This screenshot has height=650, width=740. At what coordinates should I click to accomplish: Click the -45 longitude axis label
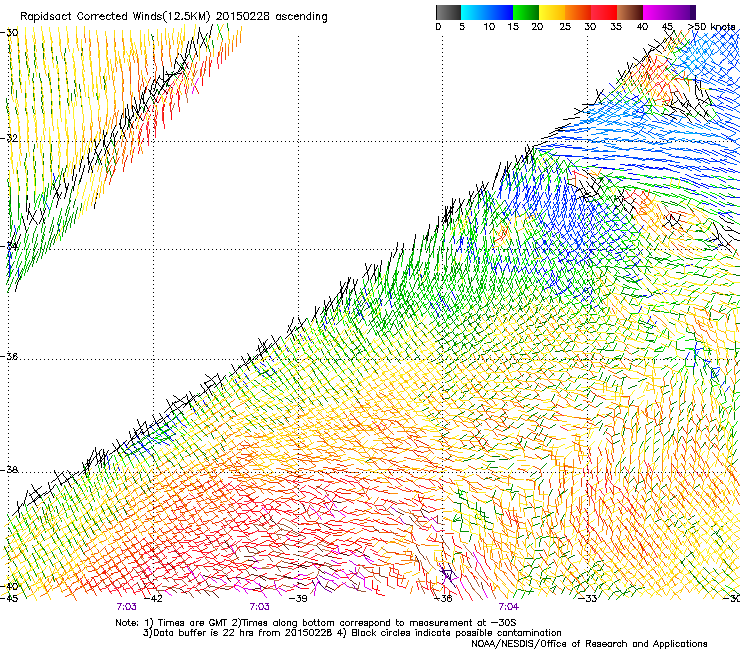pos(9,598)
